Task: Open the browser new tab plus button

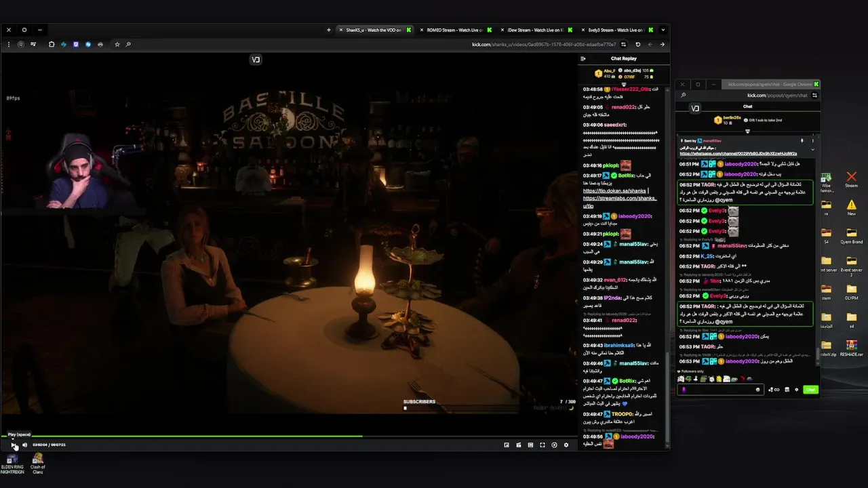Action: pyautogui.click(x=329, y=30)
